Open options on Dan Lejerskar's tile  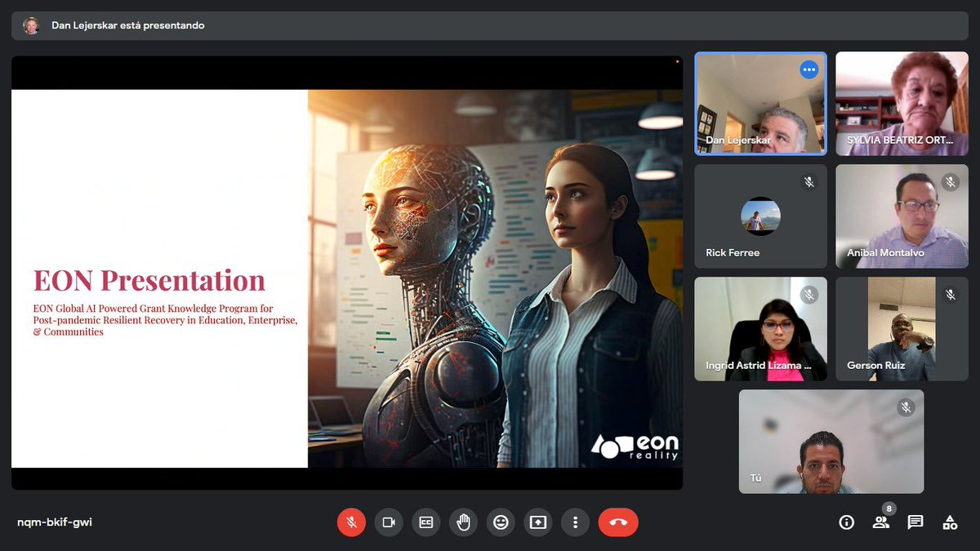point(809,69)
